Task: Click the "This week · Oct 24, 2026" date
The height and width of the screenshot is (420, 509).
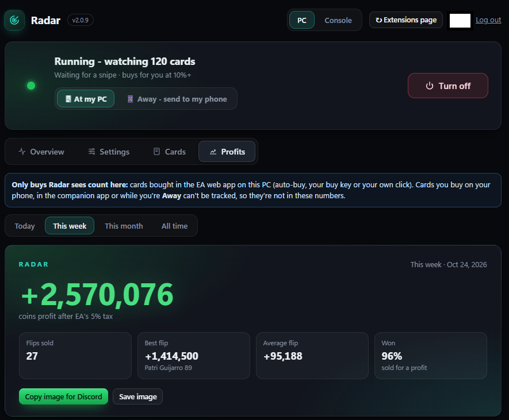Action: [449, 265]
